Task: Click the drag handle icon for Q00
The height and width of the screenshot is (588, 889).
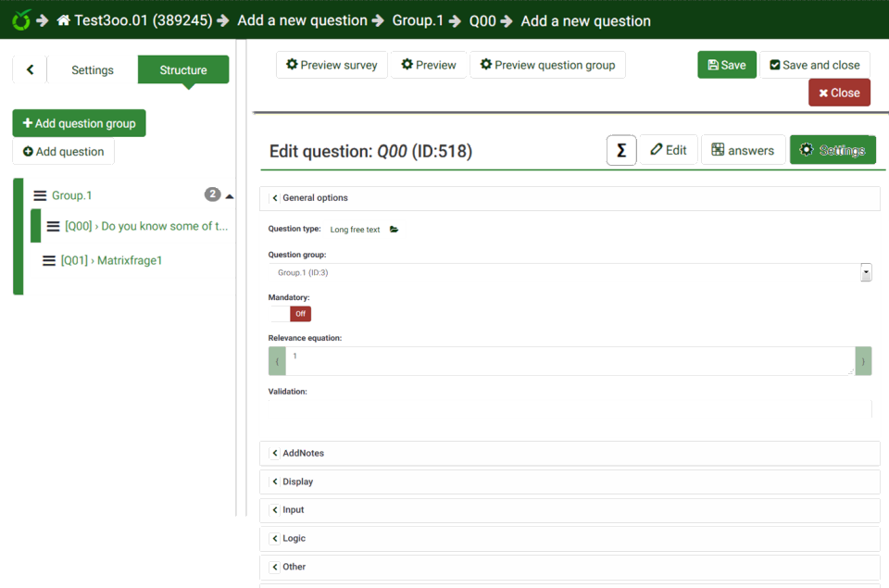Action: tap(53, 226)
